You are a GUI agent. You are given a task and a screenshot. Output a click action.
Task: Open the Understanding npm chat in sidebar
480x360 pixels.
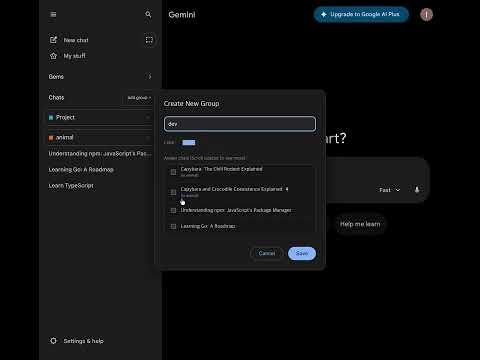100,154
